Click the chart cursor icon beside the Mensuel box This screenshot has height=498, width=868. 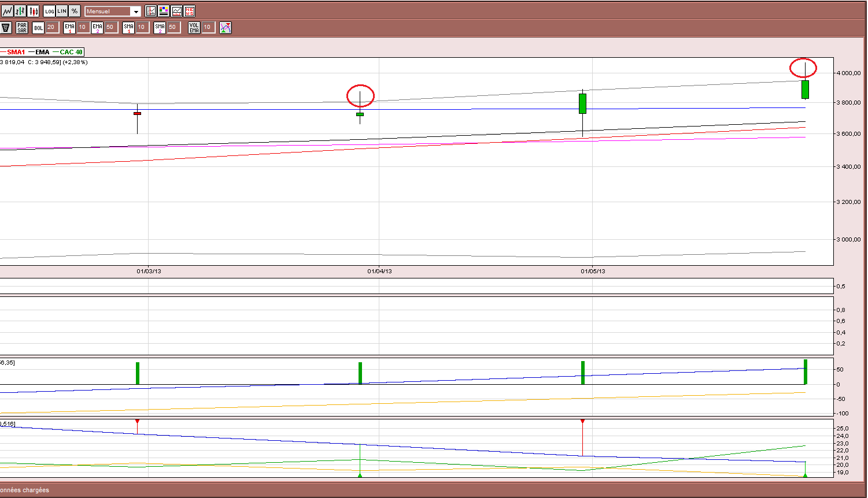point(151,11)
